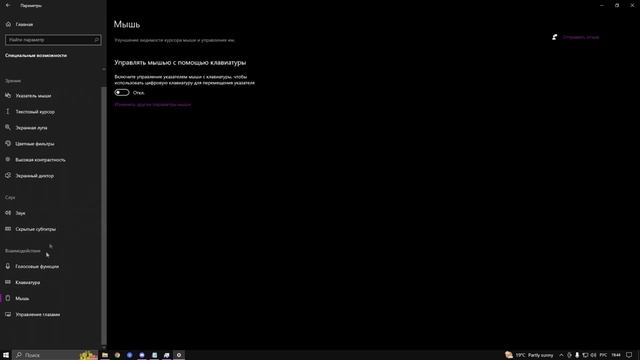The height and width of the screenshot is (360, 640).
Task: Open the volume tray icon
Action: [x=593, y=355]
